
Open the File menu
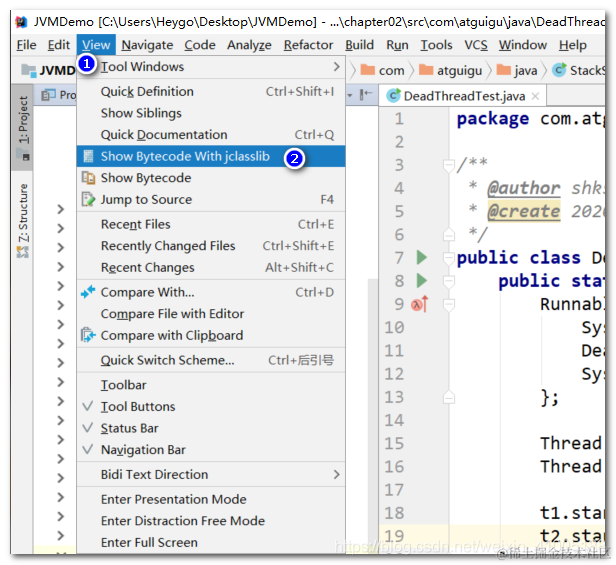[x=26, y=45]
